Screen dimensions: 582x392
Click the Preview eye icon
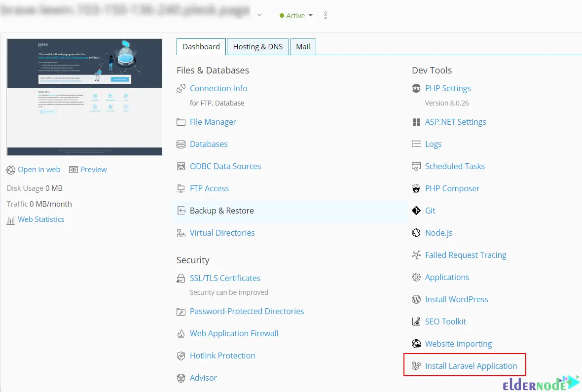[73, 170]
